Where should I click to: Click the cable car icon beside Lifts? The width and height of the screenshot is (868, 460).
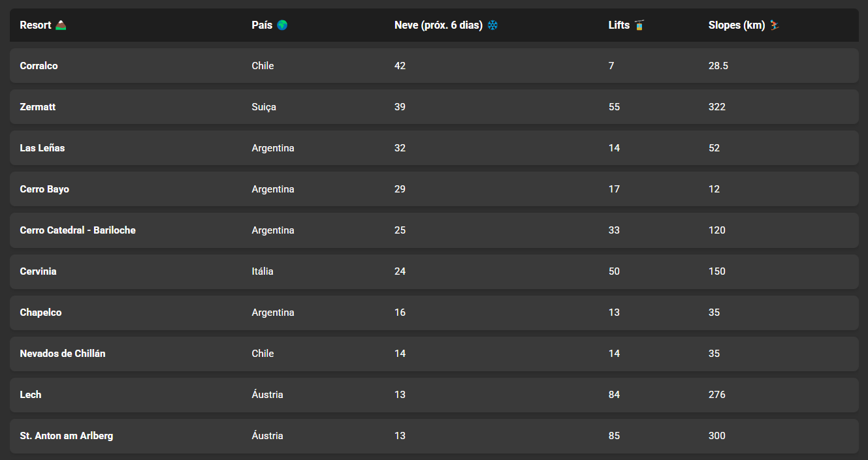pos(639,25)
